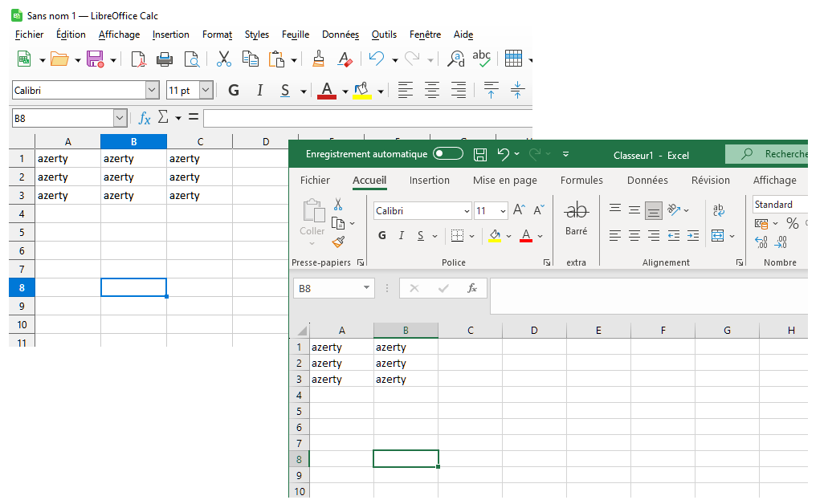Image resolution: width=824 pixels, height=504 pixels.
Task: Toggle Enregistrement automatique switch in Excel
Action: tap(447, 154)
